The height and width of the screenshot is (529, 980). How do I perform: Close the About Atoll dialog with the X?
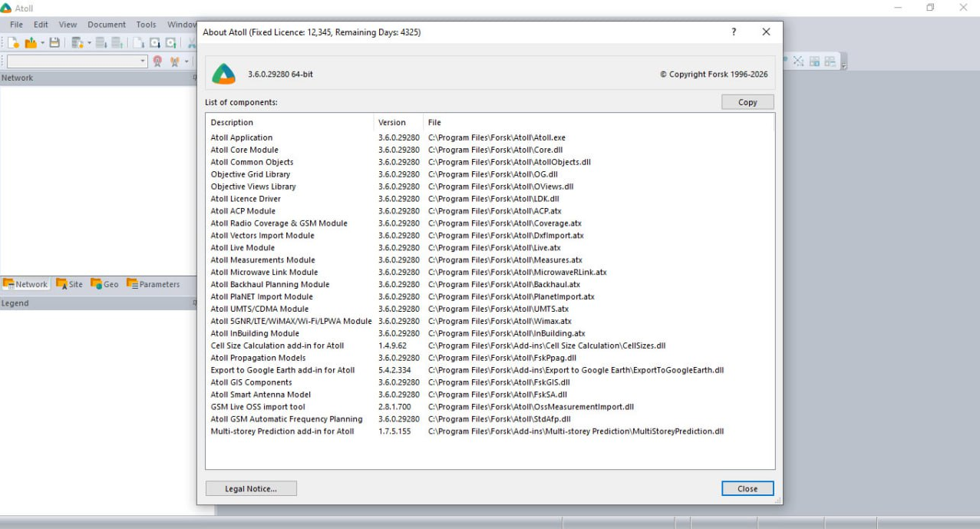click(x=766, y=31)
